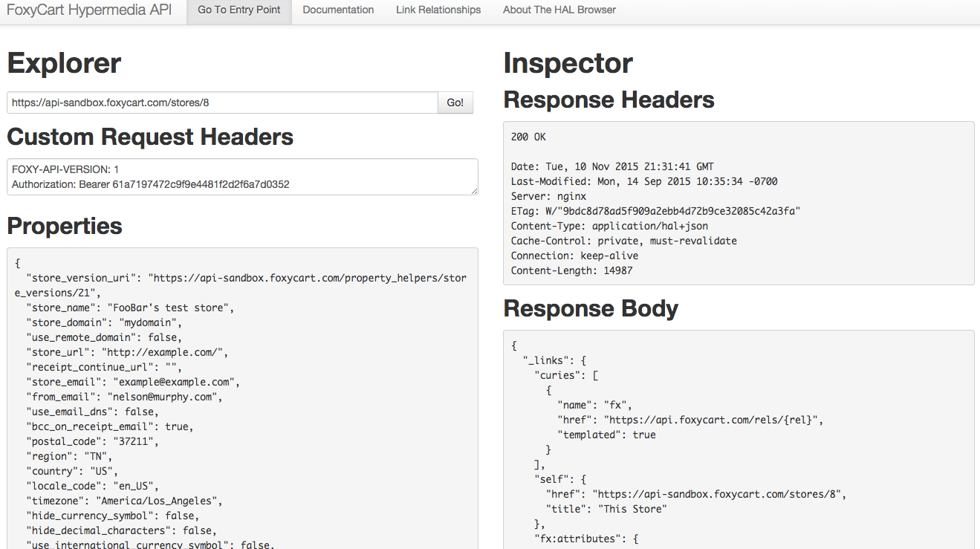Viewport: 980px width, 549px height.
Task: Grab the request headers textarea resize handle
Action: (474, 191)
